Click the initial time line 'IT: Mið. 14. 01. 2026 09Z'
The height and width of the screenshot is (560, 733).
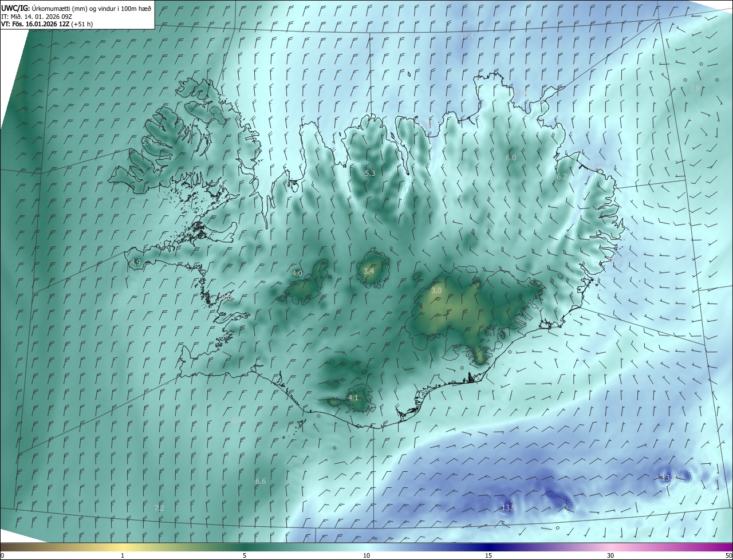click(37, 17)
